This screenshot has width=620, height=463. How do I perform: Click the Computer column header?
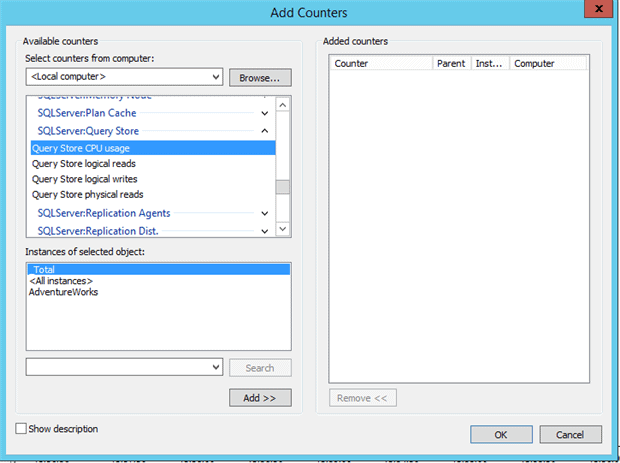[x=548, y=63]
